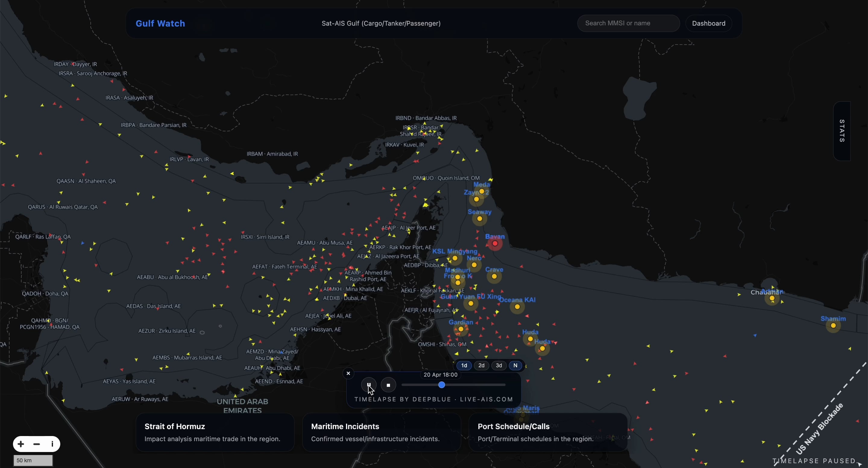Zoom in the map with the plus icon

tap(21, 444)
